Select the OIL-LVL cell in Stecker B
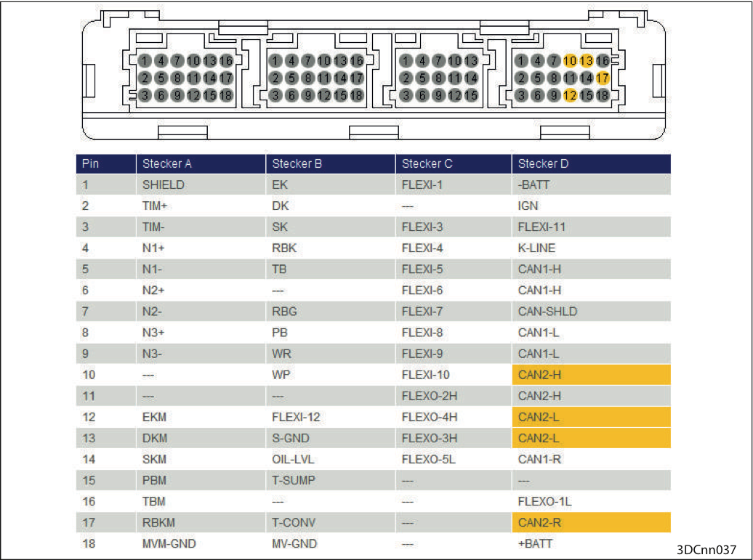 (331, 459)
